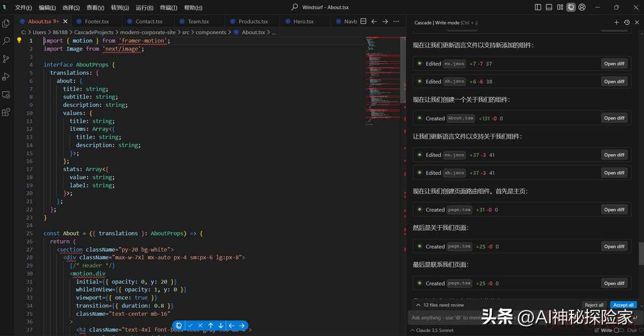Viewport: 644px width, 336px height.
Task: Open the 帮助(H) menu
Action: click(193, 8)
